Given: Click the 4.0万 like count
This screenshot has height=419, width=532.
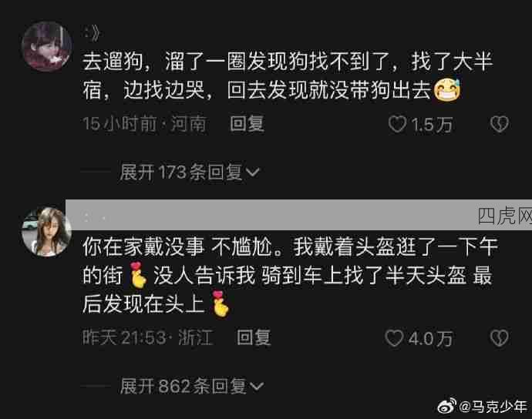Looking at the screenshot, I should pos(430,338).
